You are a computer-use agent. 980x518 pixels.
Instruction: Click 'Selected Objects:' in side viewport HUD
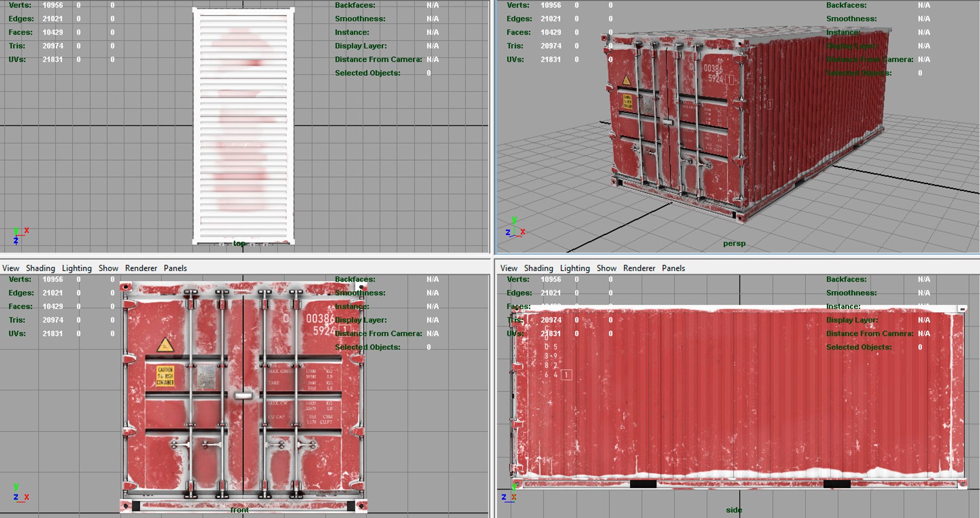tap(859, 347)
